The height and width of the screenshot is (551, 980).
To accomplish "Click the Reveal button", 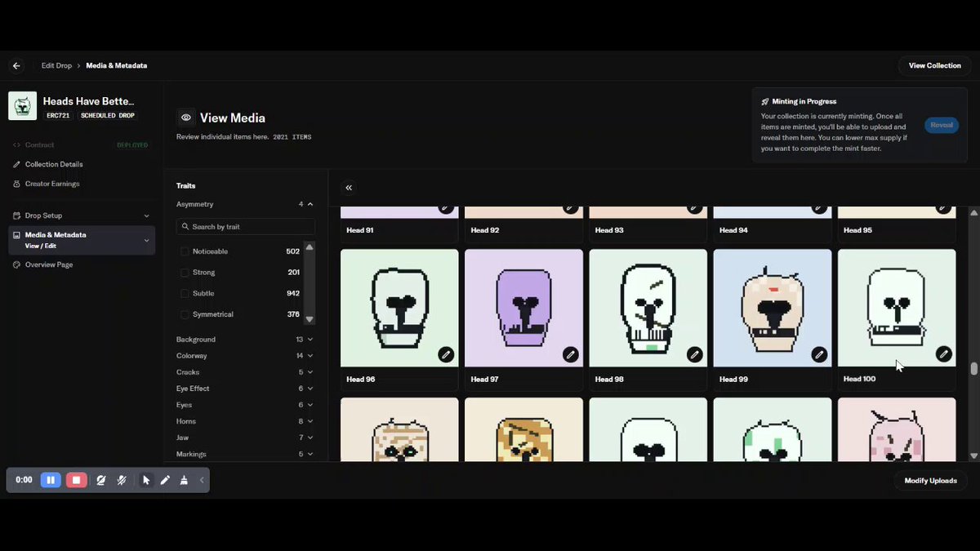I will pos(942,125).
